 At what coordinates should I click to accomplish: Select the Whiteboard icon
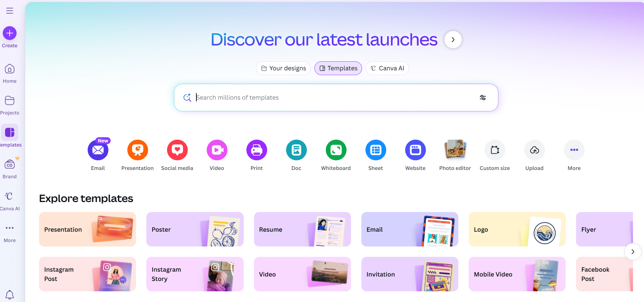pos(336,150)
